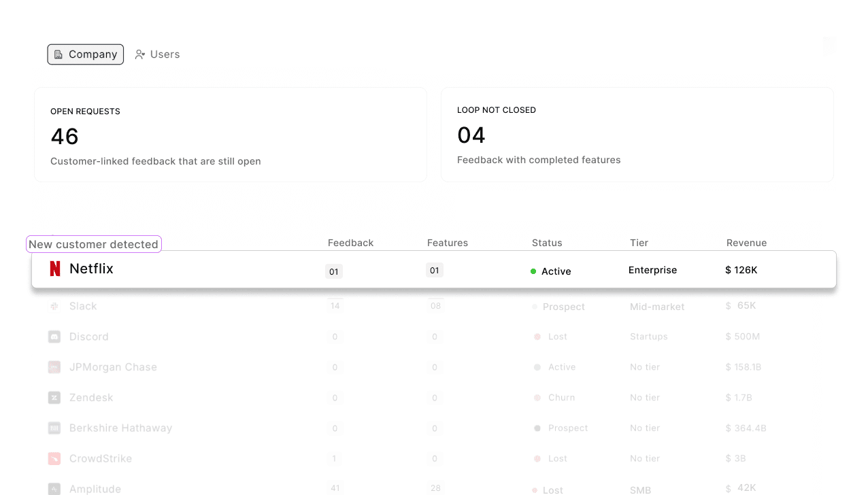Click the Slack Prospect status
This screenshot has width=868, height=495.
click(x=558, y=307)
